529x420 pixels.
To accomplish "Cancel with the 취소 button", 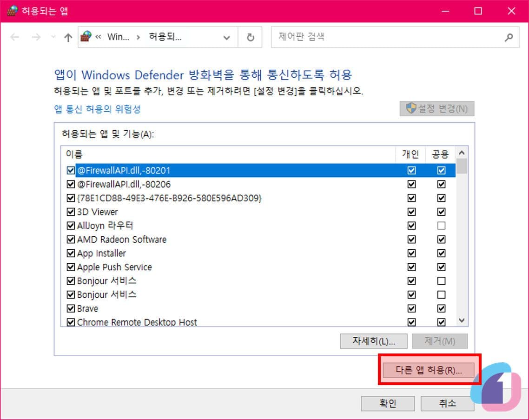I will [447, 403].
